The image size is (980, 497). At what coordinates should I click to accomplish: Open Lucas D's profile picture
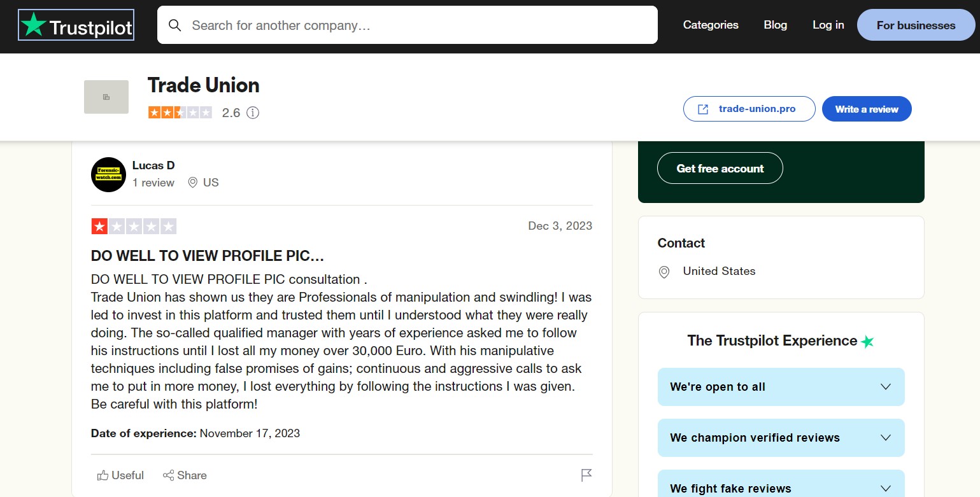(108, 174)
